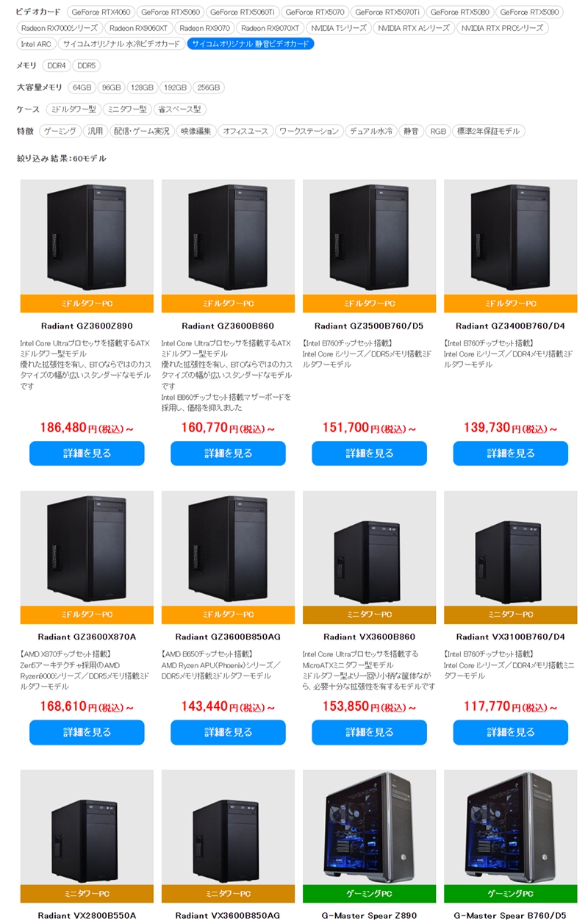Open details for Radiant GZ3600Z890
588x924 pixels.
87,454
